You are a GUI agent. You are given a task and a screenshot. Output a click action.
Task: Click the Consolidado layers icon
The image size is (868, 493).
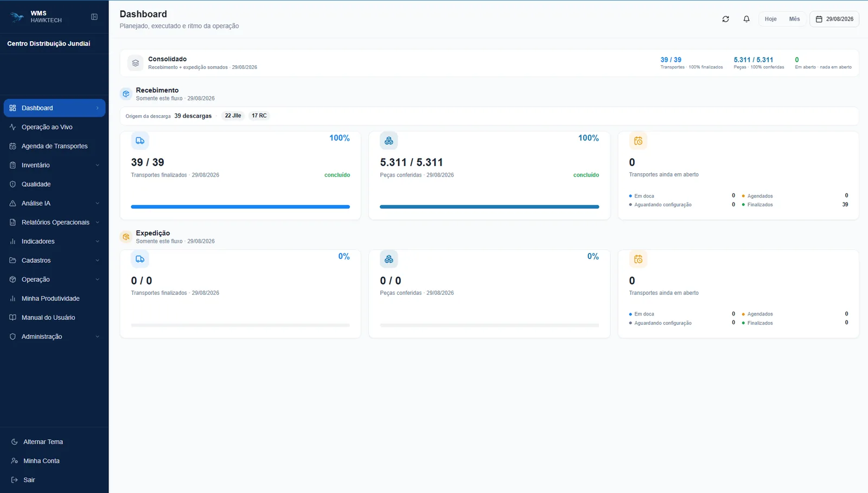pyautogui.click(x=136, y=63)
